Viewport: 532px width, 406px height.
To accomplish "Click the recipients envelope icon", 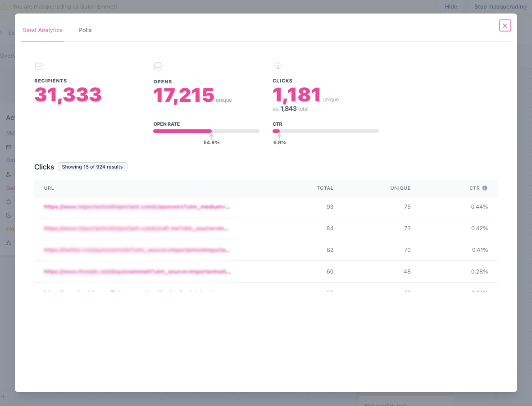I will 39,66.
